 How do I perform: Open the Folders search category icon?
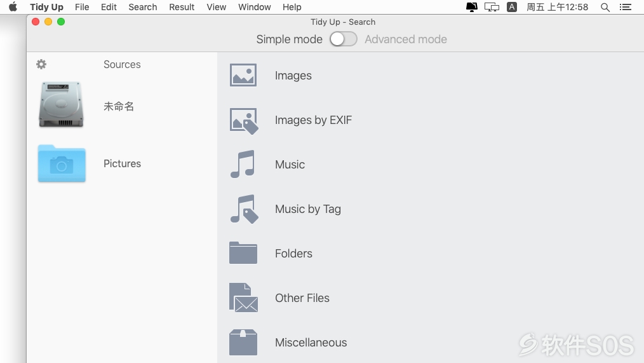243,253
